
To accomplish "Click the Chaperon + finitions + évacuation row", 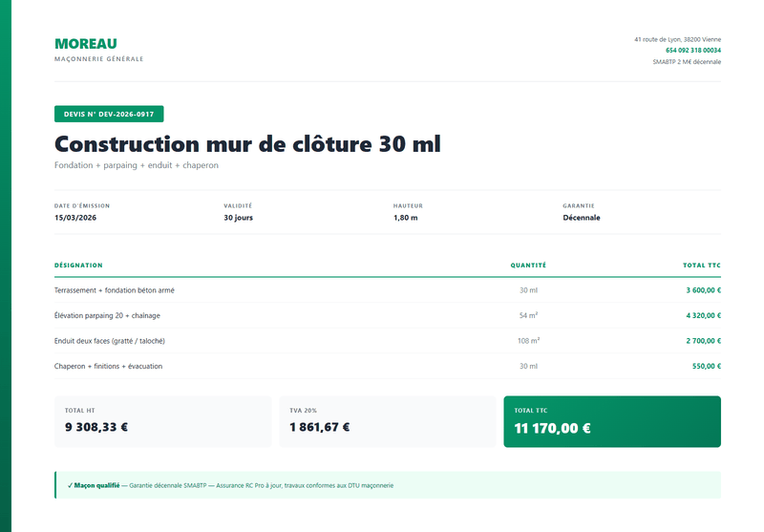I will pos(388,367).
